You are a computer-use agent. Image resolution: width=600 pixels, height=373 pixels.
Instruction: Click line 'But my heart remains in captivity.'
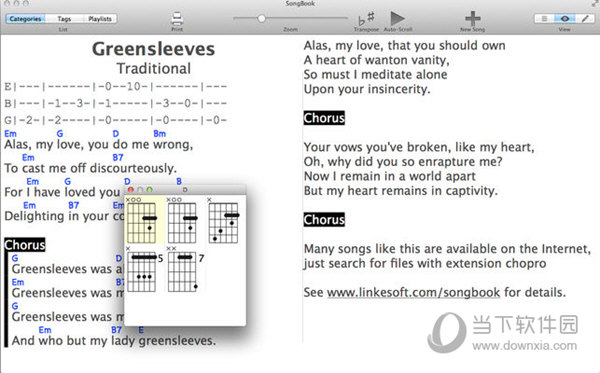401,191
